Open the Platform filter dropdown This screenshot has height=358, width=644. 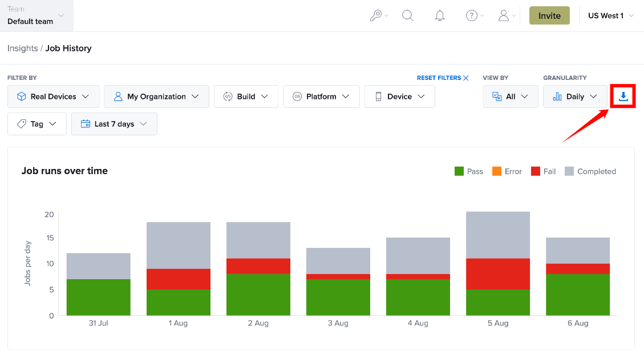point(321,96)
